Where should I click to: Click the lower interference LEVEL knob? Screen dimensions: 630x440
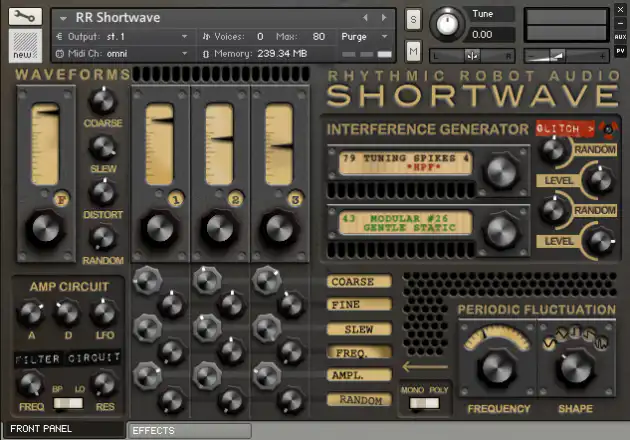(600, 241)
